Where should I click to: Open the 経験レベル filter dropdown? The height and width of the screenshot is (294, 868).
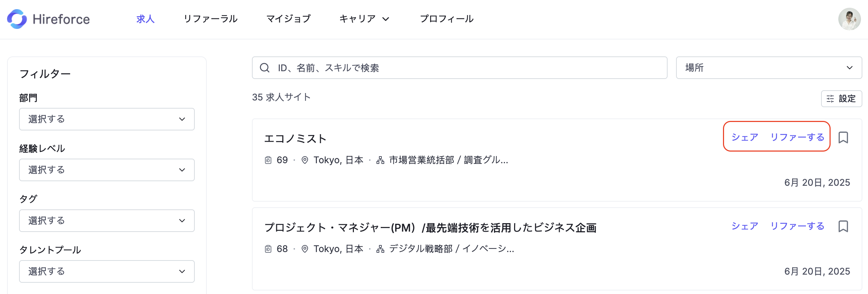click(x=107, y=170)
